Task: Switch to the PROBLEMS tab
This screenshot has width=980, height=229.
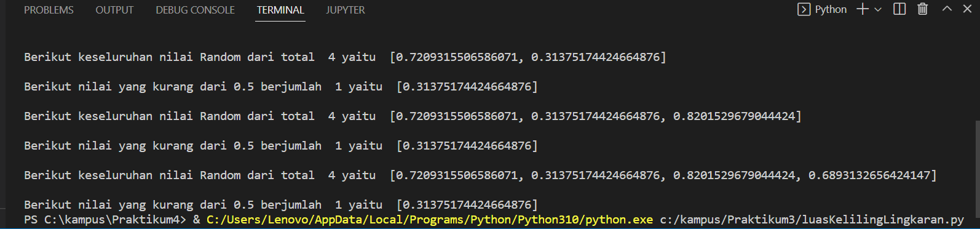Action: click(x=49, y=10)
